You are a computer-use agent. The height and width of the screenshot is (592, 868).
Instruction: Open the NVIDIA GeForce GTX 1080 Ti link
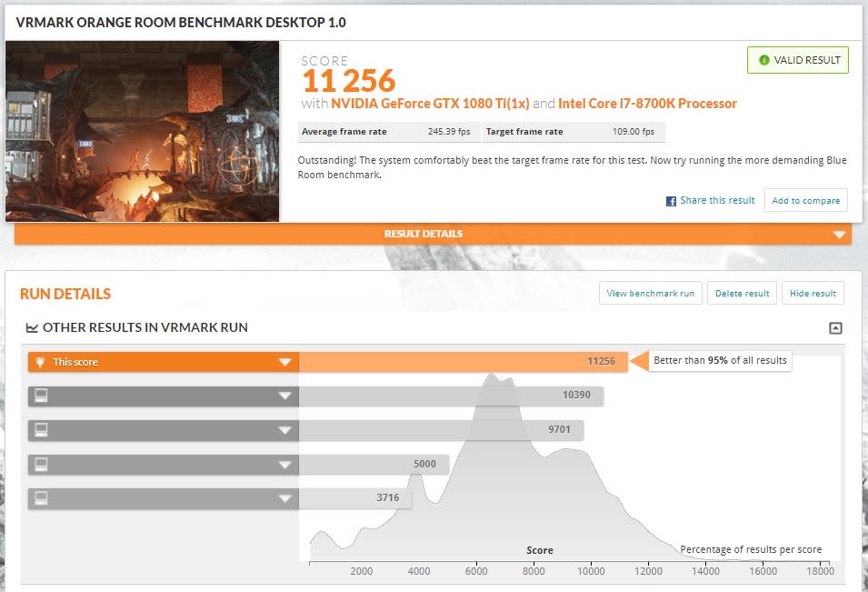click(x=430, y=104)
